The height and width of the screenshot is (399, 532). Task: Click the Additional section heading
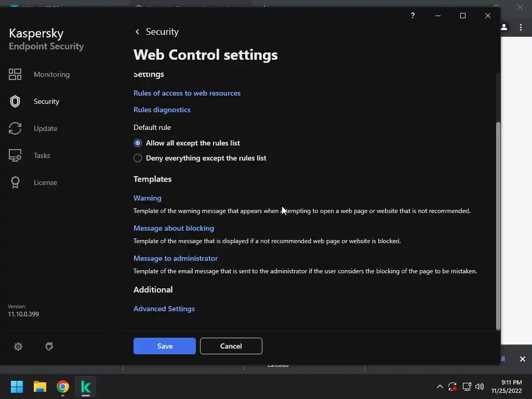(153, 290)
